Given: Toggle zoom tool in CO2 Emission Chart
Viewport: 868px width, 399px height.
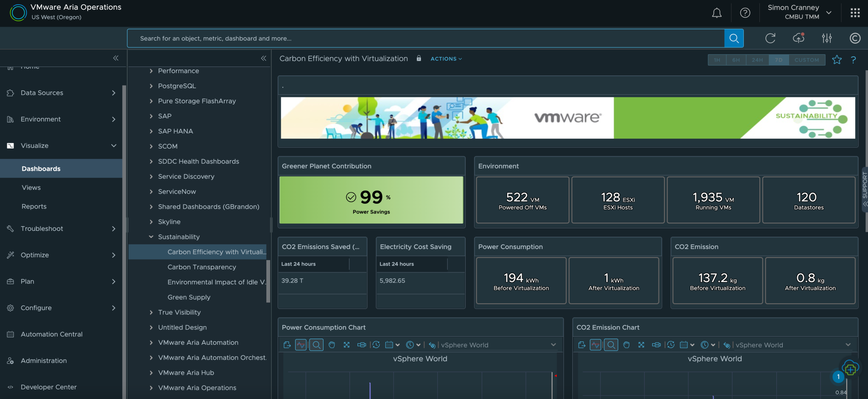Looking at the screenshot, I should pos(611,345).
